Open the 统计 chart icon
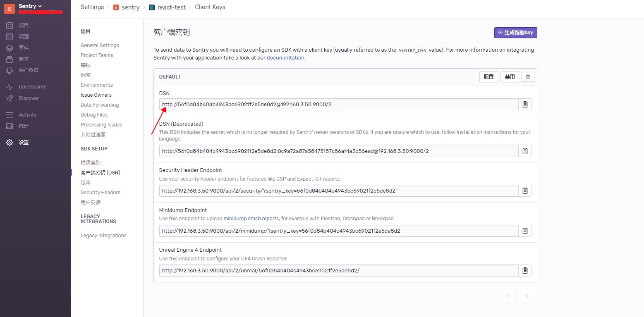Screen dimensions: 644x317 click(x=10, y=126)
